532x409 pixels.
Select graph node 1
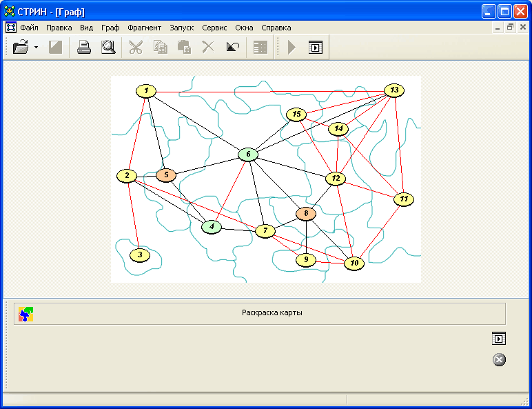pyautogui.click(x=146, y=91)
